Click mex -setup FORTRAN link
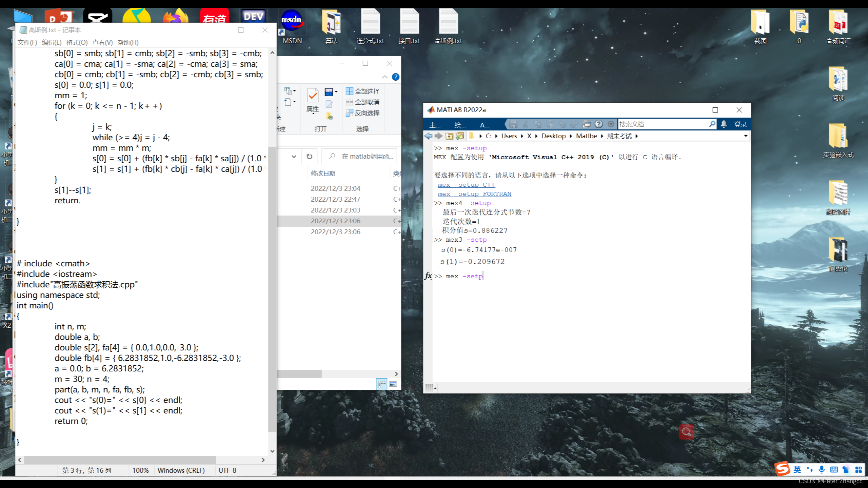 click(474, 194)
